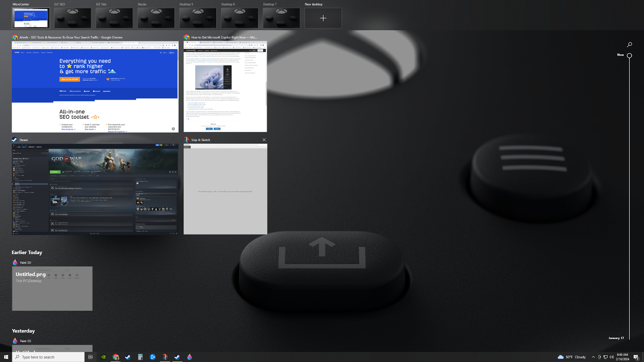Open network status tray icon
This screenshot has width=644, height=362.
pos(605,357)
